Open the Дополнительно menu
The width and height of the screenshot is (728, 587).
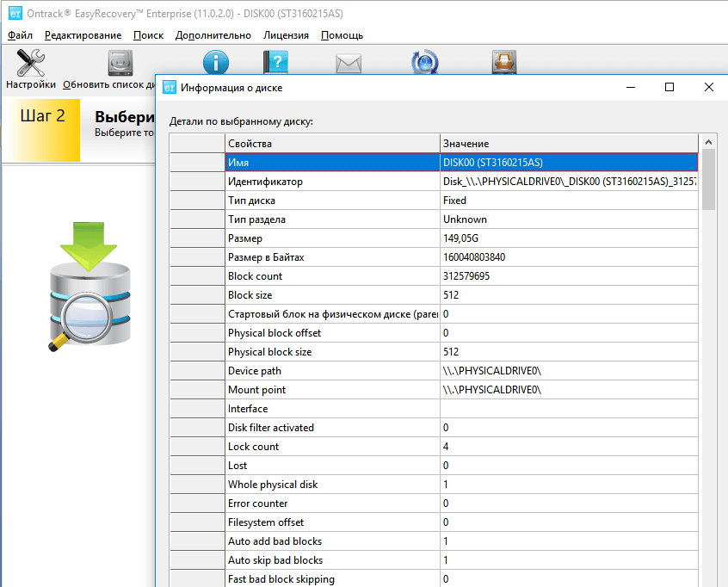213,35
